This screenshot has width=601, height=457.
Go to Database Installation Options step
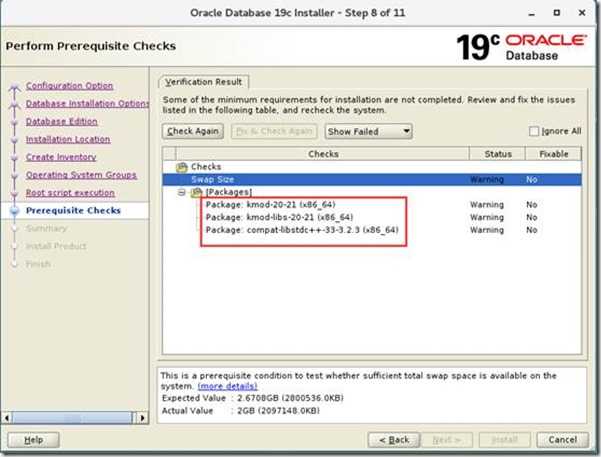pyautogui.click(x=87, y=104)
